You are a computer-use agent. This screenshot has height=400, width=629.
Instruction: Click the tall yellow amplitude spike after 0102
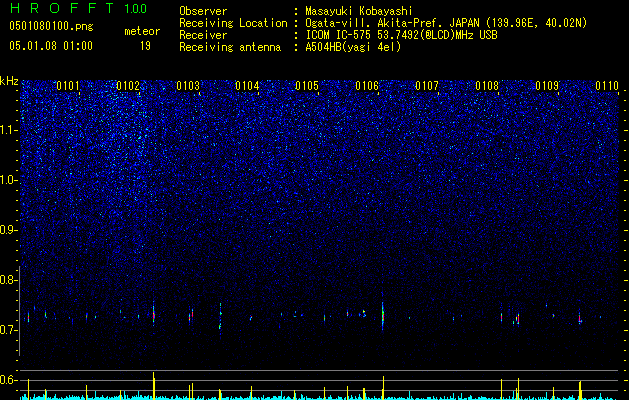154,385
